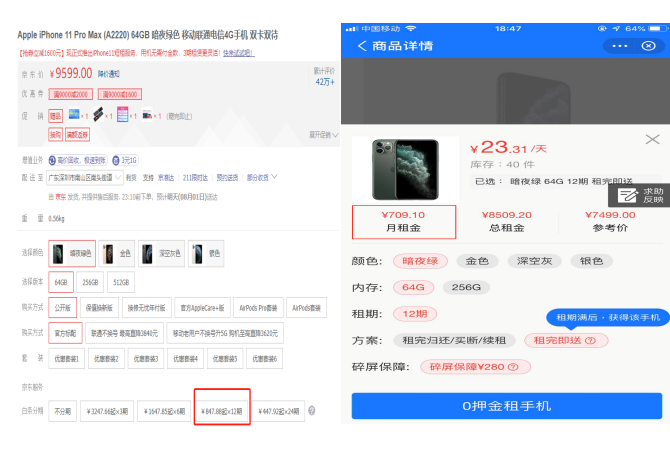
Task: Tap the question mark in 碎屏保障¥280
Action: [x=513, y=367]
